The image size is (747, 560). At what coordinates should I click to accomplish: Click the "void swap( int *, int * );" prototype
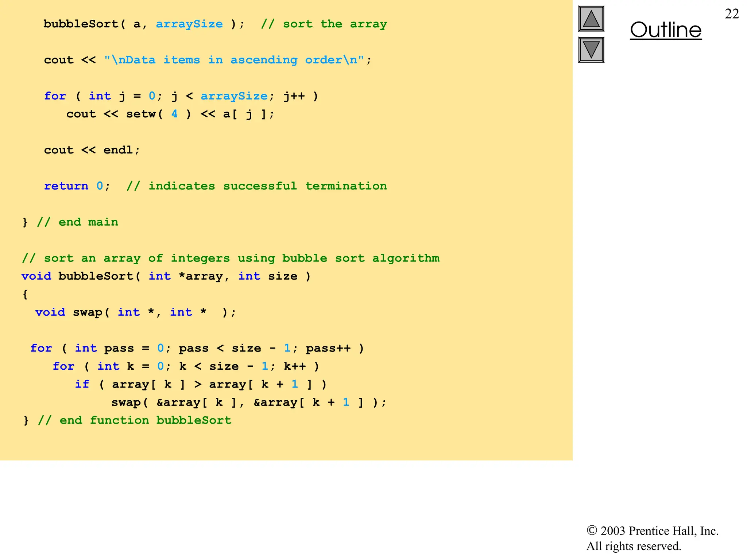point(136,312)
